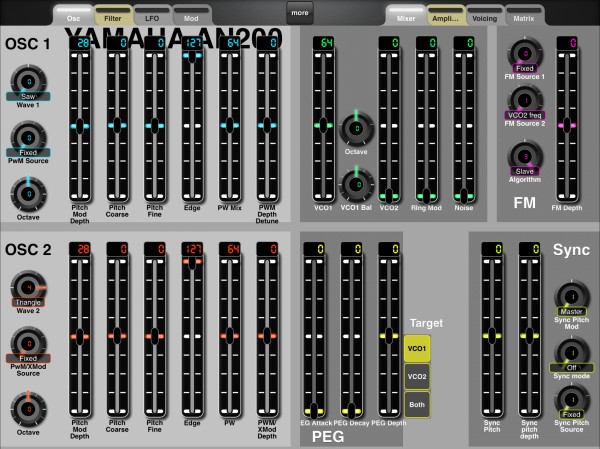Click the OSC 2 PwM/XMod Source knob
600x449 pixels.
(28, 344)
